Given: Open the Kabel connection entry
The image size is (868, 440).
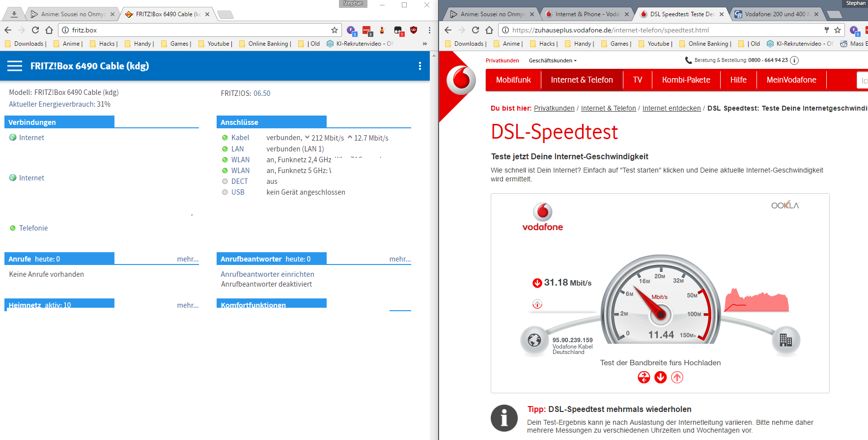Looking at the screenshot, I should point(240,138).
